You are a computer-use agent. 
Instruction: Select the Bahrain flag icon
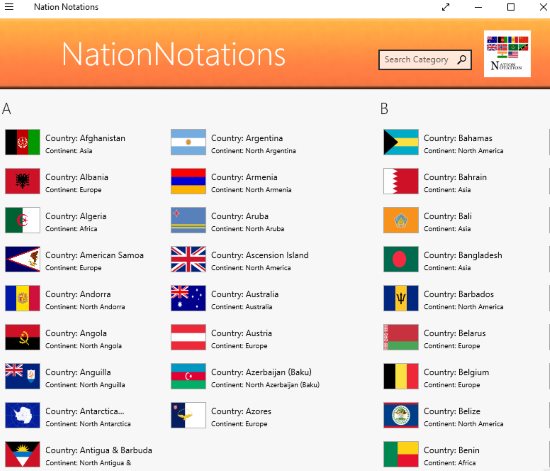coord(401,181)
